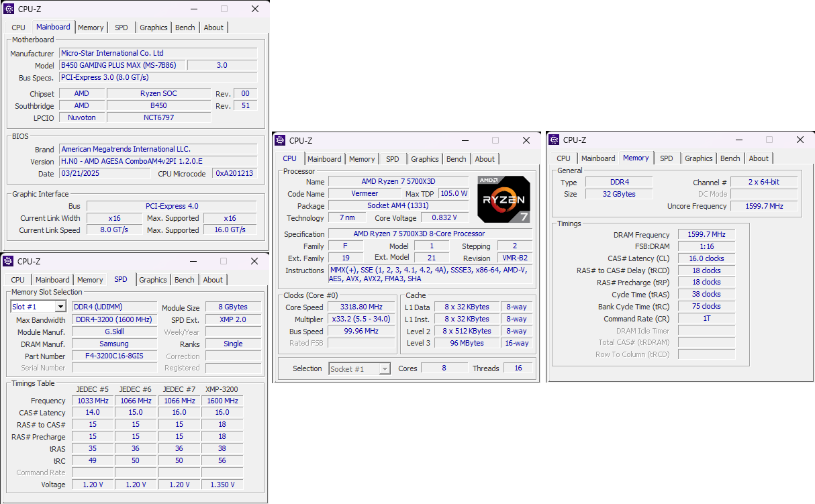Screen dimensions: 815x504
Task: Click Max Bandwidth DDR4-3200 (1600 MHz) value
Action: [x=114, y=319]
